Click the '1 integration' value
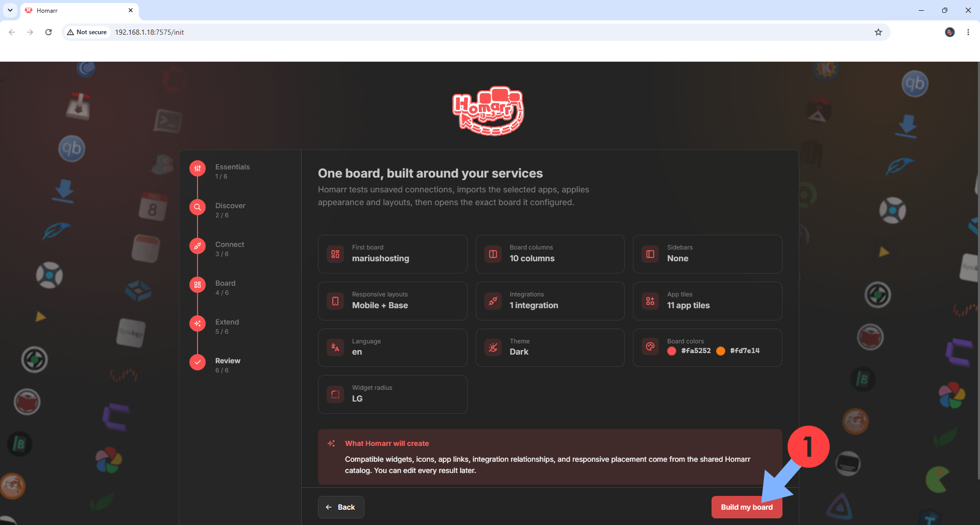Viewport: 980px width, 525px height. coord(534,306)
